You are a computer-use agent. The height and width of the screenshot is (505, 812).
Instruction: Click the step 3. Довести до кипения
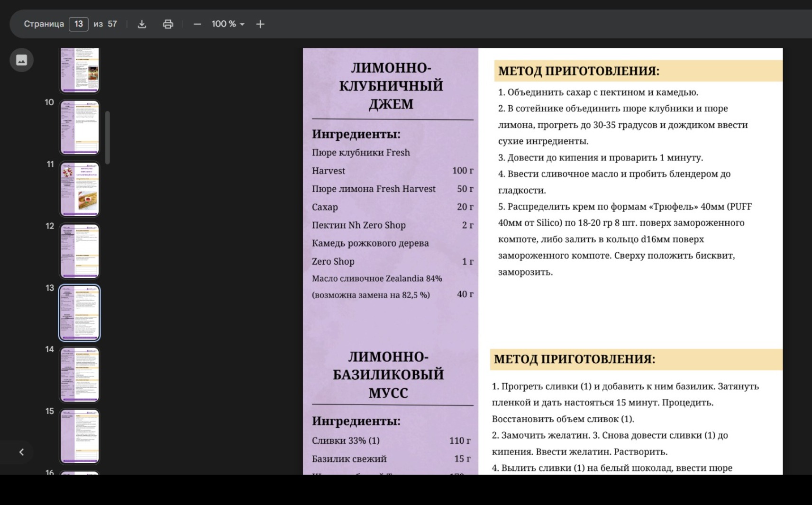[601, 157]
